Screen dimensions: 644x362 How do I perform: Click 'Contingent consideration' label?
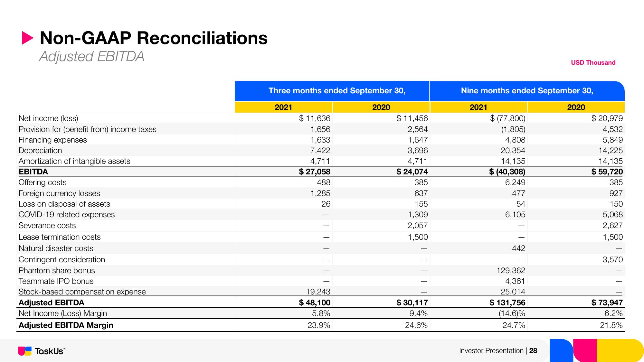point(62,260)
